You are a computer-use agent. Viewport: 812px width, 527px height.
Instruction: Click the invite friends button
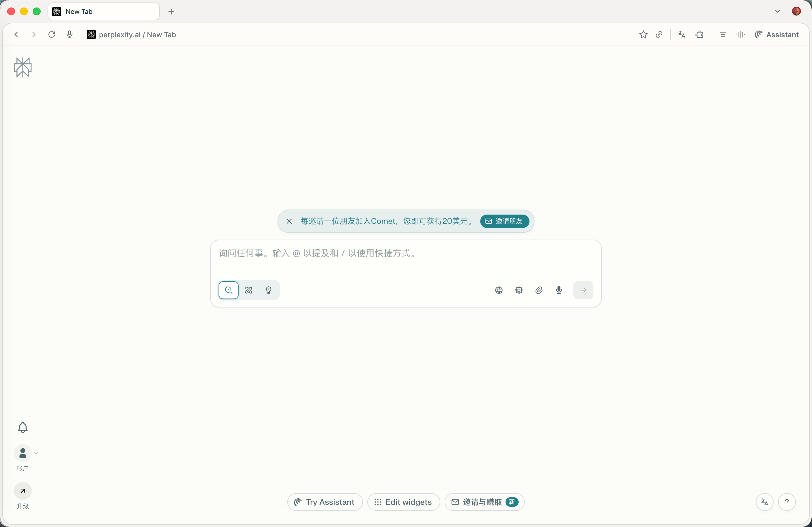505,221
